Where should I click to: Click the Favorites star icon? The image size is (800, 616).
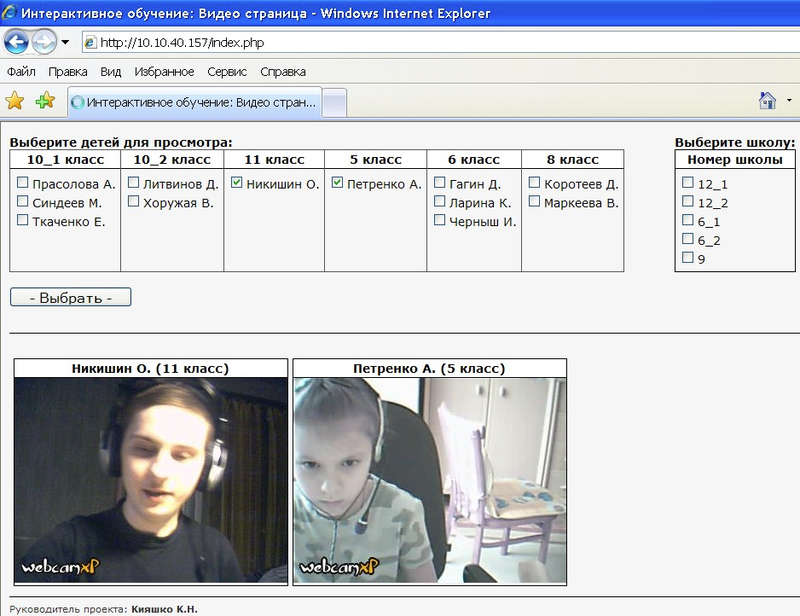coord(15,101)
